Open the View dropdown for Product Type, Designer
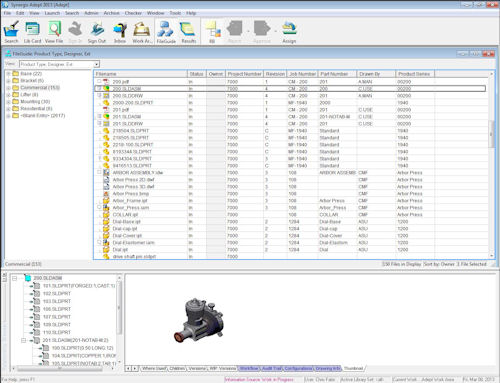Screen dimensions: 500x383 tap(96, 64)
